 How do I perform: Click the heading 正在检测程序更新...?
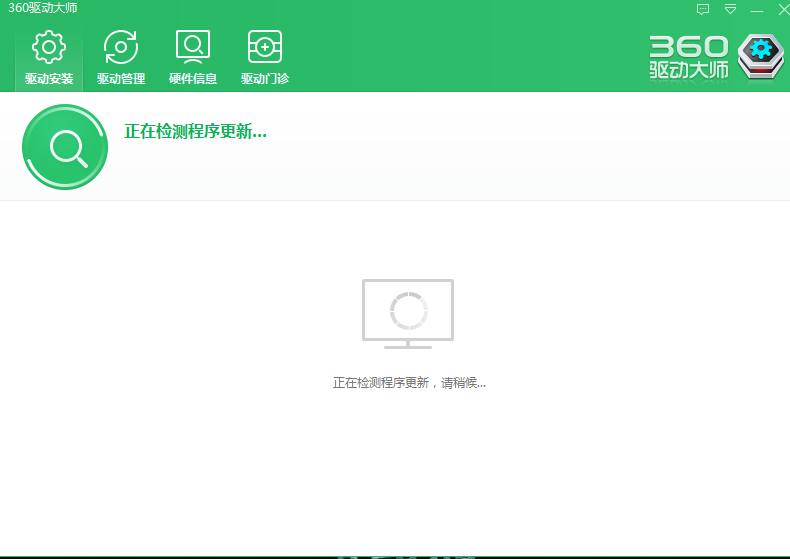tap(195, 131)
